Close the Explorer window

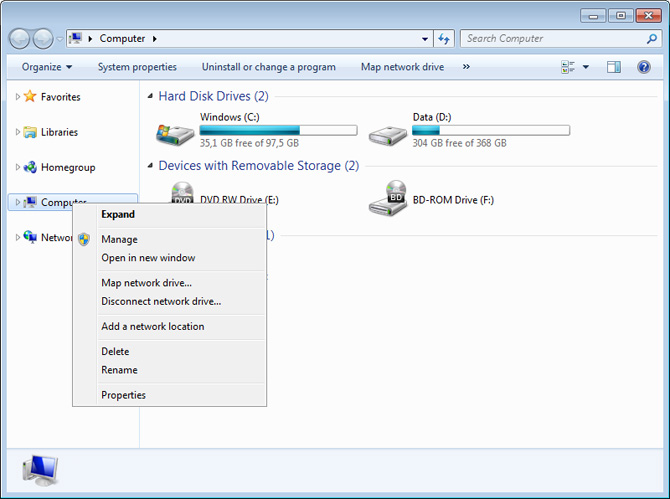(648, 16)
